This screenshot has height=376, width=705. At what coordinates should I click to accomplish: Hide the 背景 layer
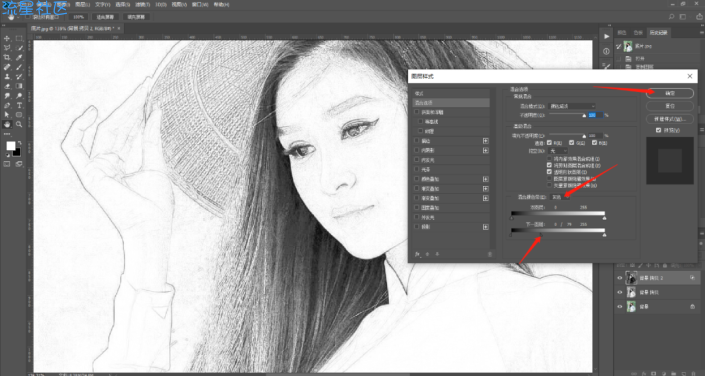(x=620, y=306)
